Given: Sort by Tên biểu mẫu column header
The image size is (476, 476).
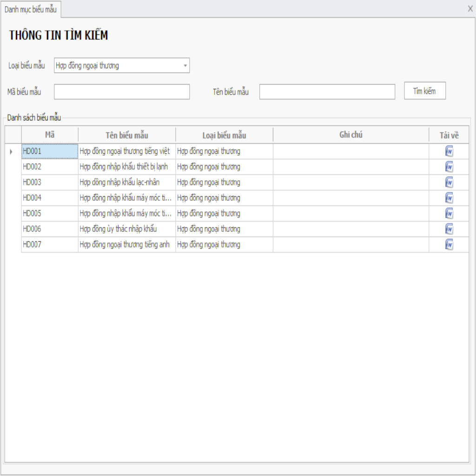Looking at the screenshot, I should tap(126, 135).
